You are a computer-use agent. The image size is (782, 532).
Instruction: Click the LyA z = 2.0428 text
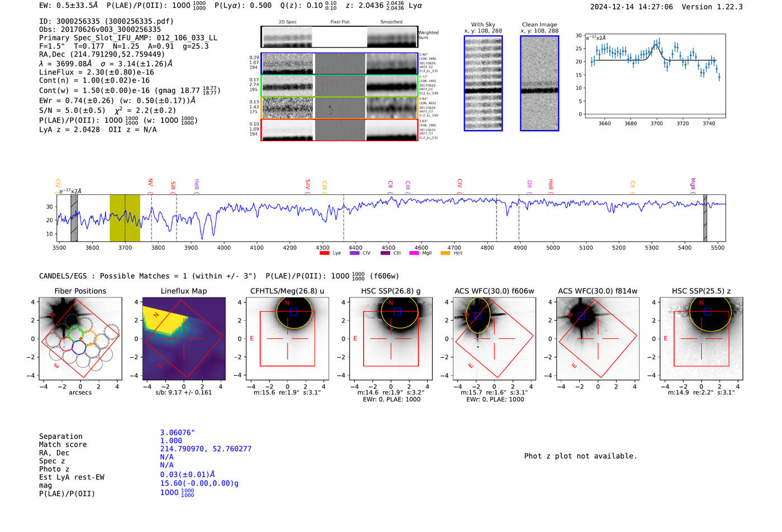pos(70,130)
